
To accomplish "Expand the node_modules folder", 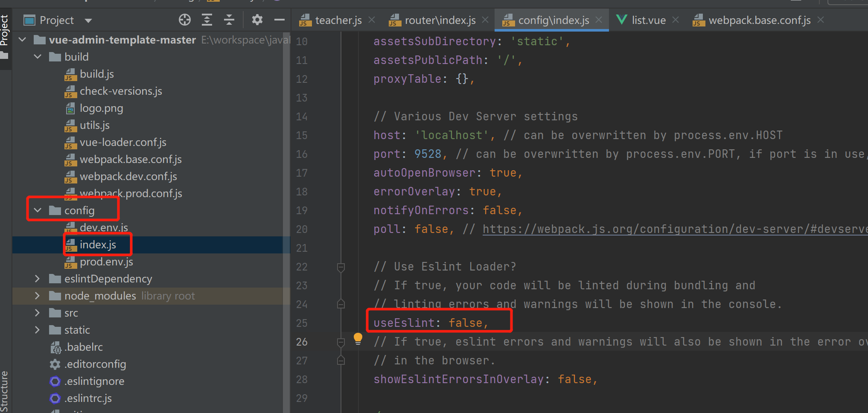I will click(x=38, y=296).
